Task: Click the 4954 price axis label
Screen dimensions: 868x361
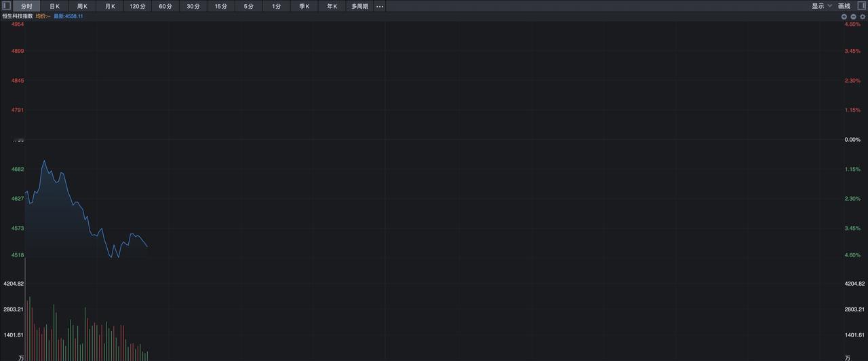Action: point(18,24)
